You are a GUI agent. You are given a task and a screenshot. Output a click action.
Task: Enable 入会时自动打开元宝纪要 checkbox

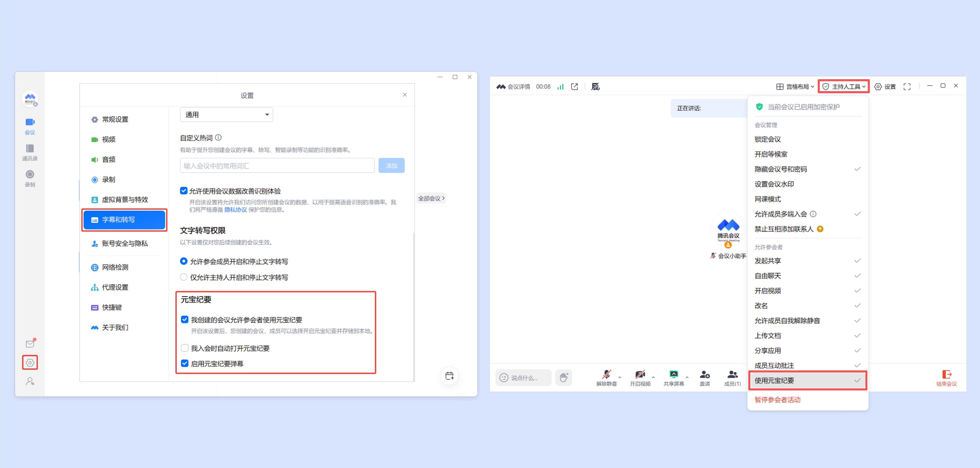(184, 348)
